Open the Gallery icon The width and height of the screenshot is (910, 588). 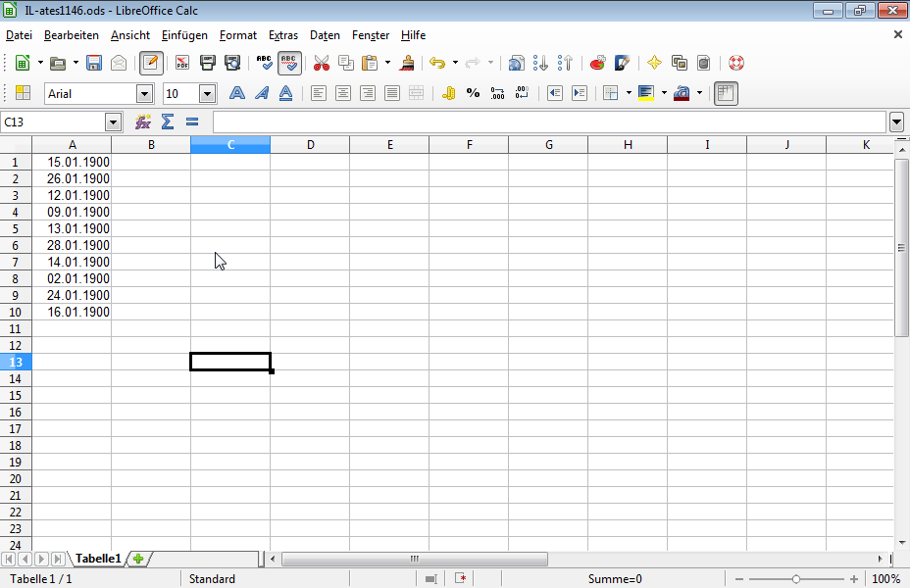click(679, 63)
